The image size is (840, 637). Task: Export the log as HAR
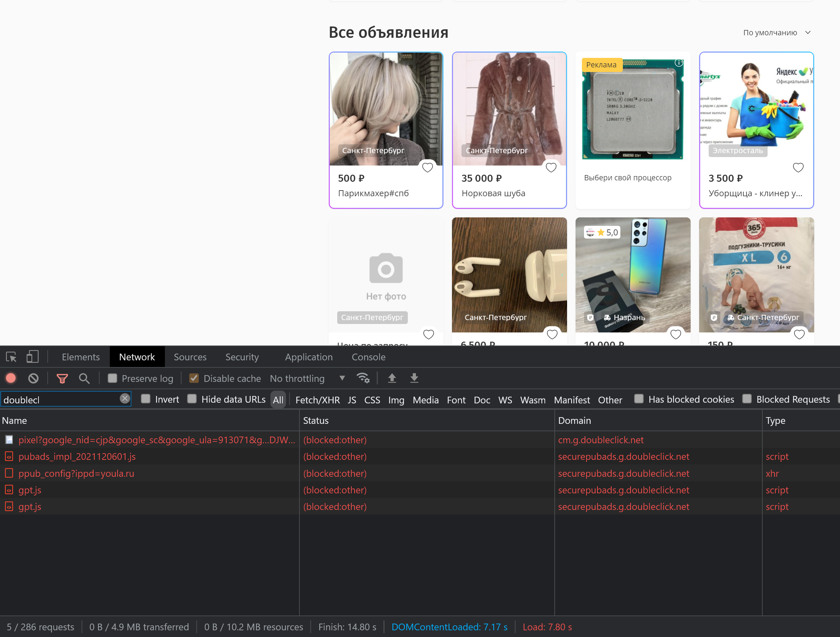point(414,378)
